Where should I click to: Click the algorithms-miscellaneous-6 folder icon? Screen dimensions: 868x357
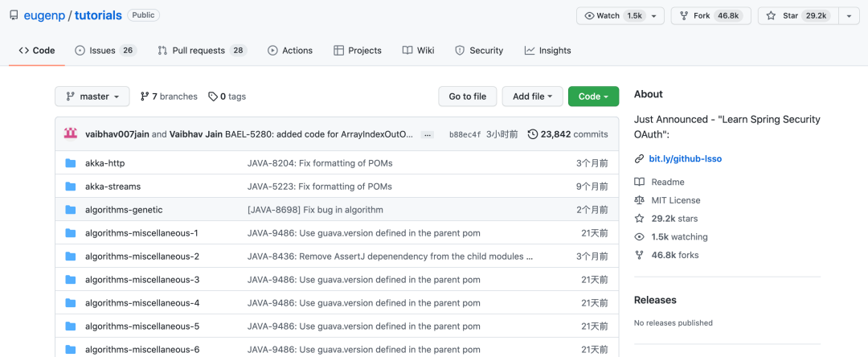70,349
